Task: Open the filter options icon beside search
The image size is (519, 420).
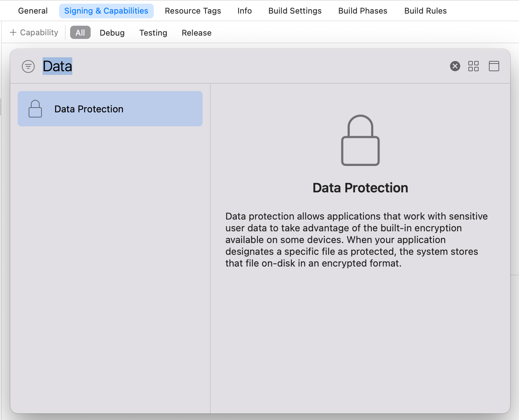Action: coord(28,66)
